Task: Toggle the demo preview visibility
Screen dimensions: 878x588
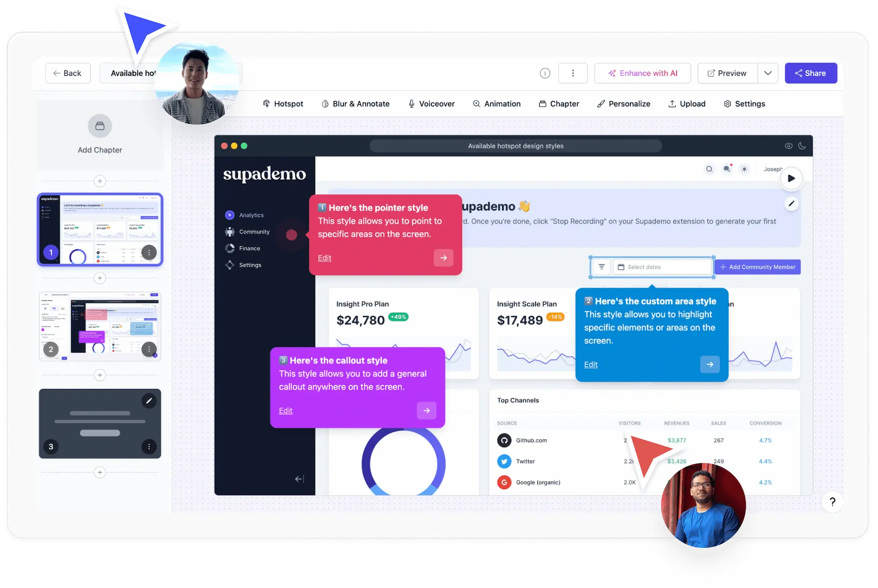Action: click(787, 146)
